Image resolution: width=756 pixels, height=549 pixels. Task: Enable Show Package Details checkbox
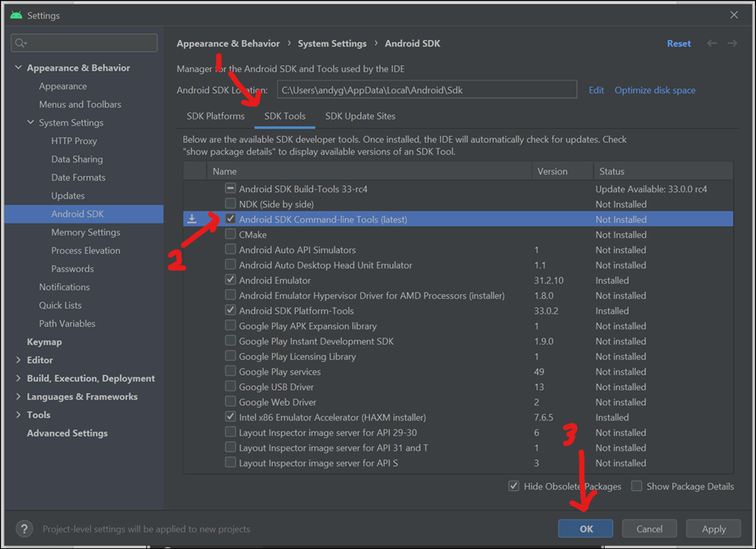tap(637, 486)
